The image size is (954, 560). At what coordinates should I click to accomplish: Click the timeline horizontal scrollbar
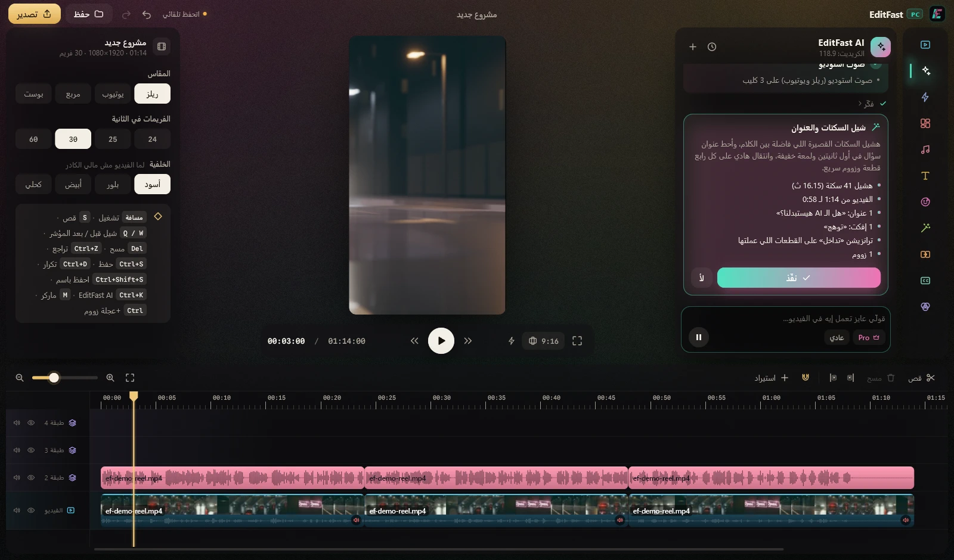coord(439,549)
